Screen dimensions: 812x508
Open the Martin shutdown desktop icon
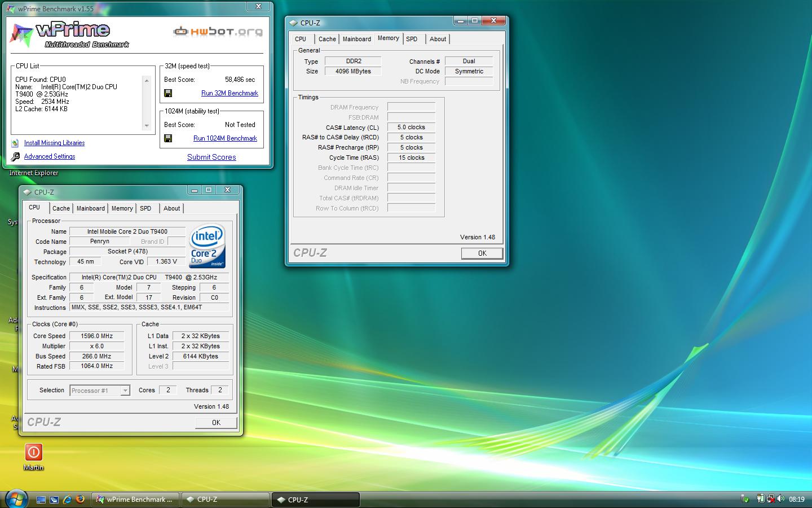pyautogui.click(x=33, y=452)
